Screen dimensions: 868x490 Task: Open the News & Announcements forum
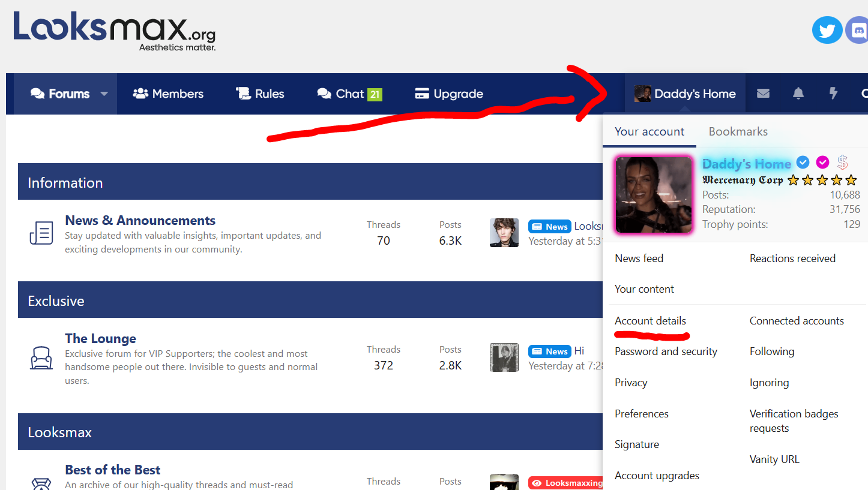coord(140,220)
